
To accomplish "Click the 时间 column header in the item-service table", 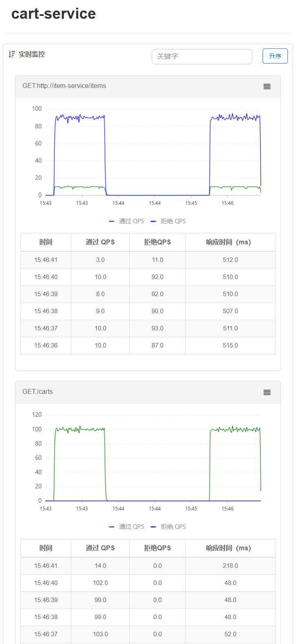I will pyautogui.click(x=46, y=242).
